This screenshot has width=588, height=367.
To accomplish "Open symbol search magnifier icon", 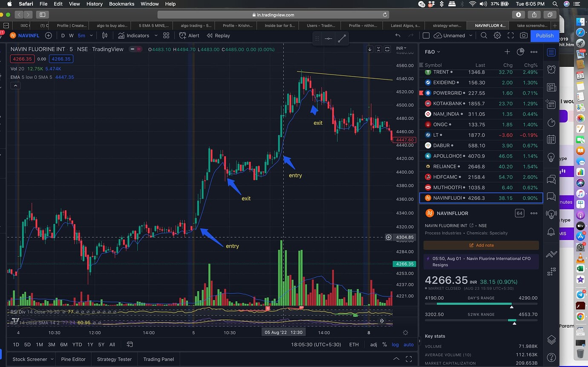I will point(484,36).
